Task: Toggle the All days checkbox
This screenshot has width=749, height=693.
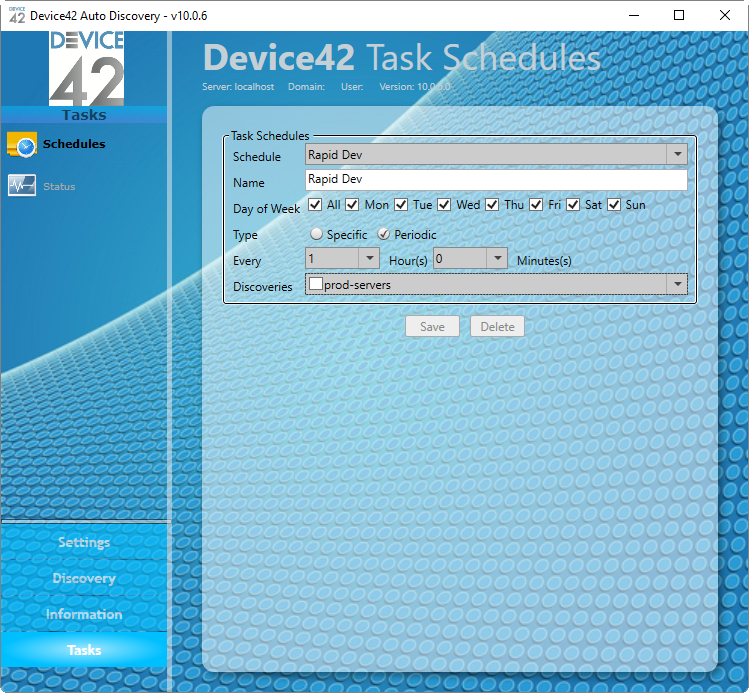Action: [x=315, y=205]
